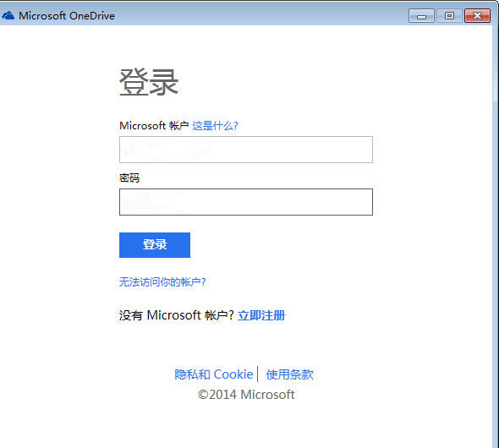
Task: Focus the Microsoft 帐户 input field
Action: 246,150
